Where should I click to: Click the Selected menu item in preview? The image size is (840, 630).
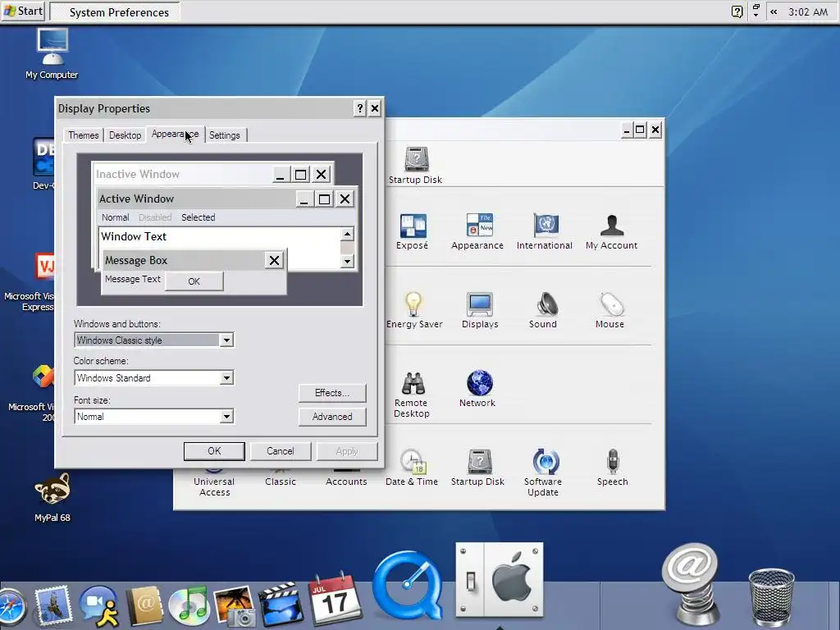[x=199, y=217]
